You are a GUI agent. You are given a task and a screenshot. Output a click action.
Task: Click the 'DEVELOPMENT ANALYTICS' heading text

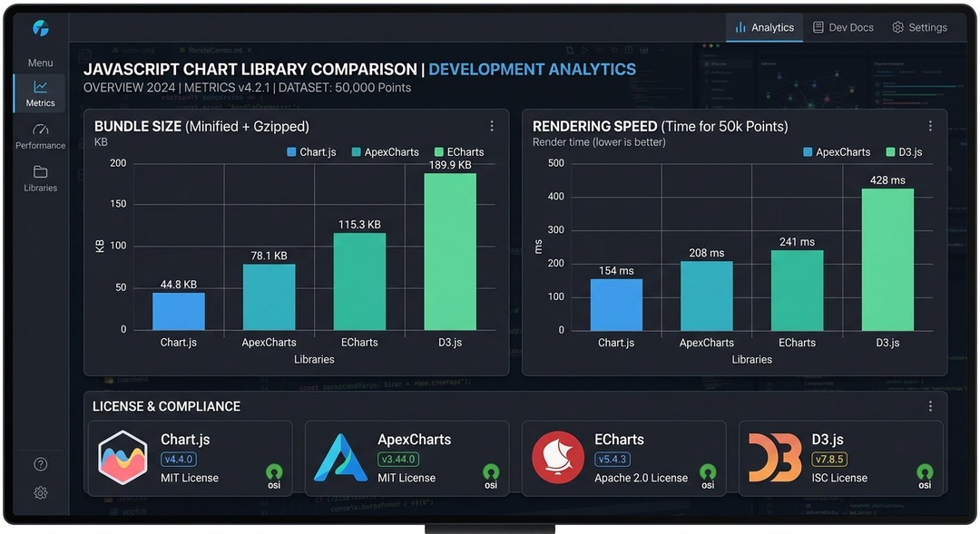point(533,69)
